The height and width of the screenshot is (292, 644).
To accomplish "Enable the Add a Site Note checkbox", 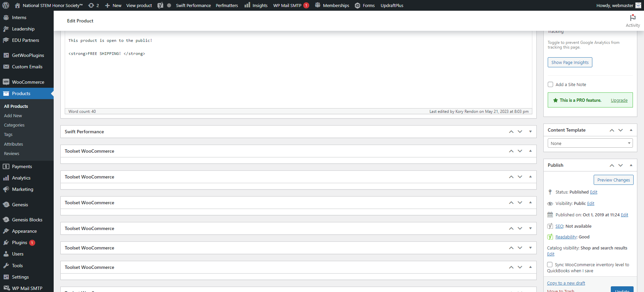I will point(550,84).
